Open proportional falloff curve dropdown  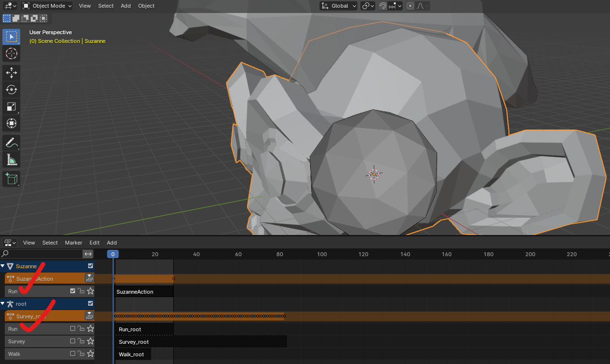click(x=422, y=6)
